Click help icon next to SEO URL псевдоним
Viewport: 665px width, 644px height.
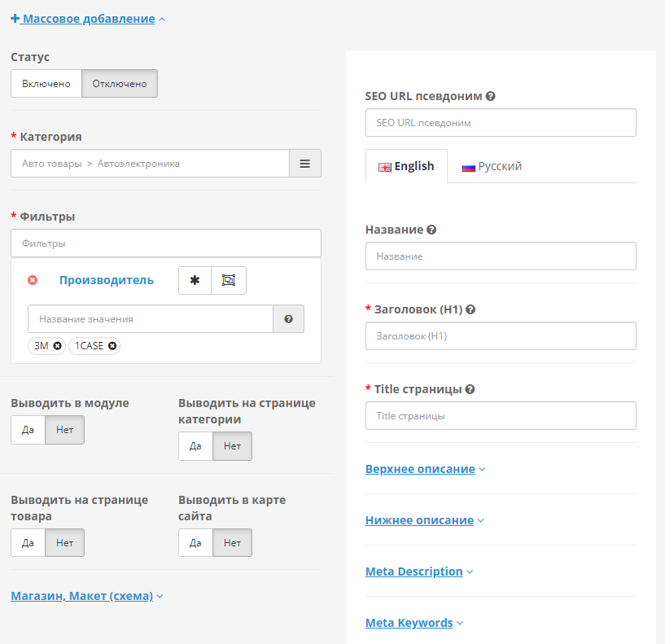tap(491, 96)
